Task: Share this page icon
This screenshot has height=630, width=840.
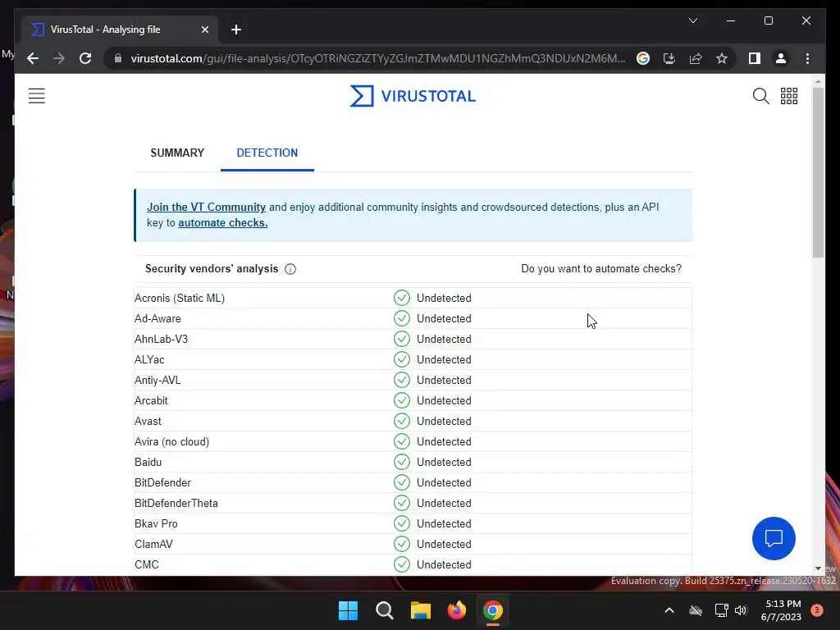Action: click(696, 58)
